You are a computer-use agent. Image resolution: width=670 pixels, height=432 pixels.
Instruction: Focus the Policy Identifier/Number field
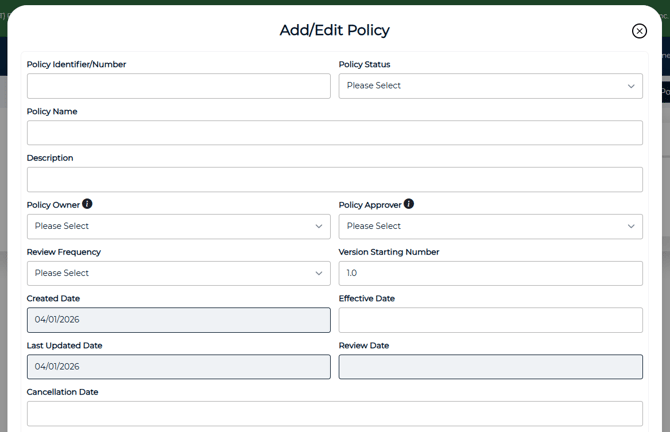[178, 86]
